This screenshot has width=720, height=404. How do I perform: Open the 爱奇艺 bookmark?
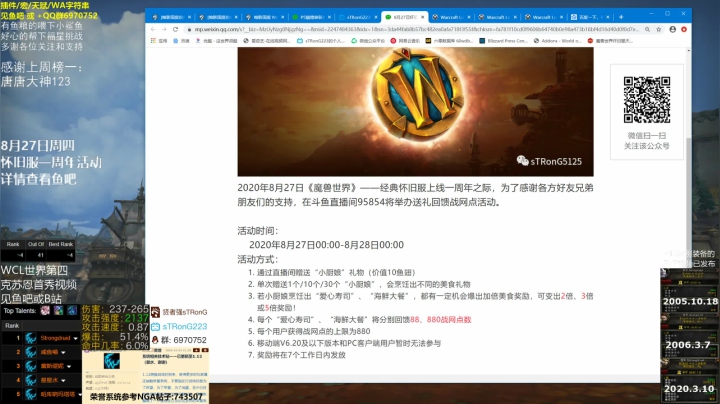coord(267,41)
